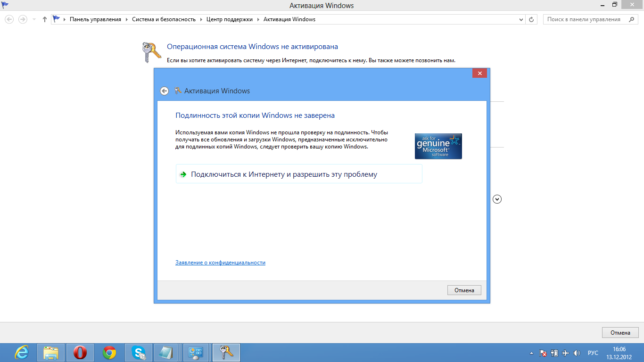This screenshot has height=362, width=644.
Task: Click the genuine Microsoft software logo
Action: (438, 146)
